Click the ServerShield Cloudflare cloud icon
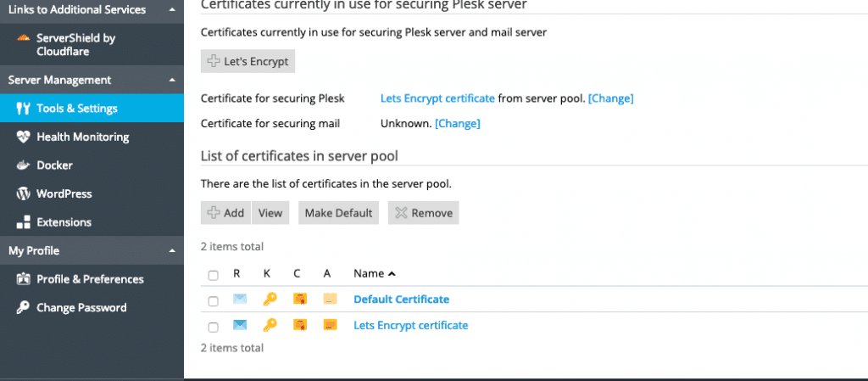Viewport: 868px width, 381px height. point(23,37)
